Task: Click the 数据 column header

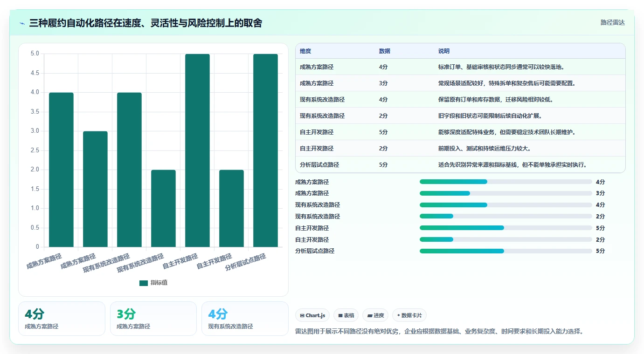Action: tap(385, 51)
